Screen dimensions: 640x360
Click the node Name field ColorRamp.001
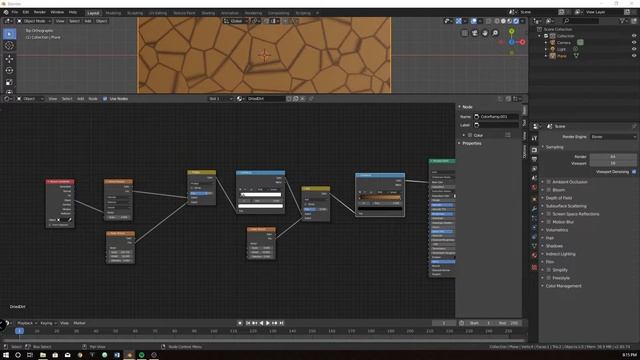(496, 117)
